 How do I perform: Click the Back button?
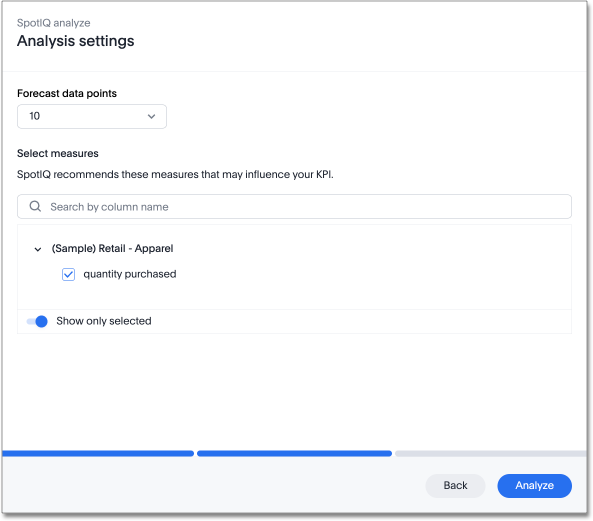point(455,485)
